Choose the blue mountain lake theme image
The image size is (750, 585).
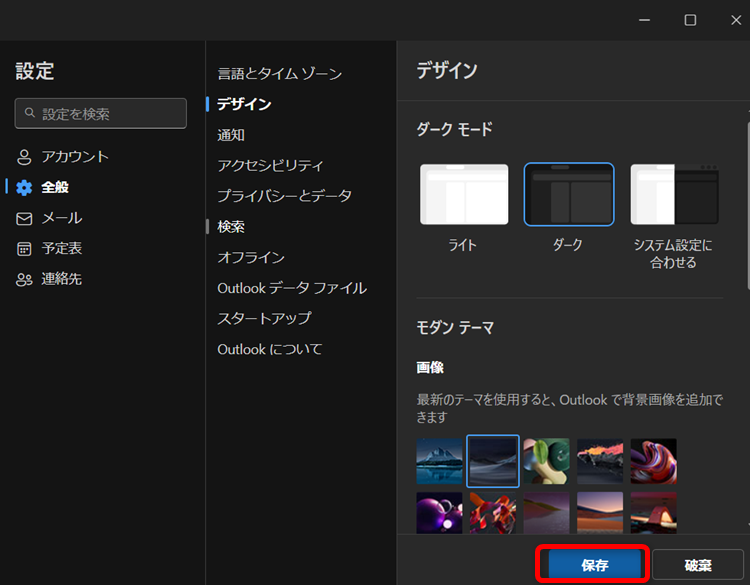440,461
